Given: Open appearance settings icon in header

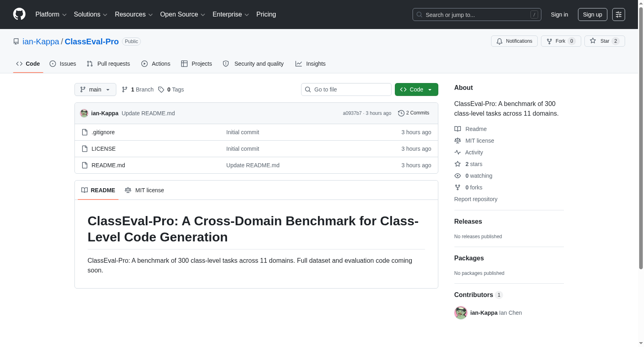Looking at the screenshot, I should pyautogui.click(x=619, y=15).
